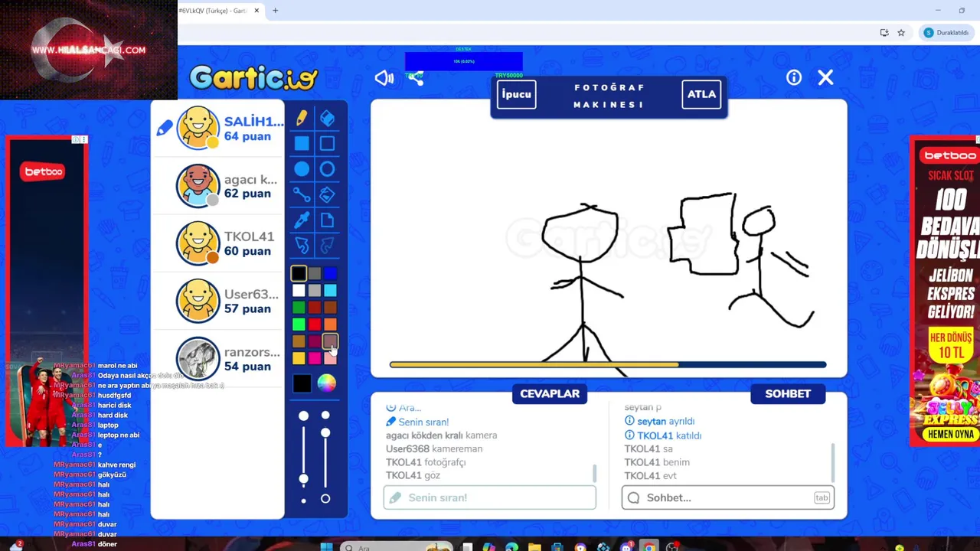Screen dimensions: 980x551
Task: Pick the lime green color swatch
Action: pyautogui.click(x=299, y=324)
